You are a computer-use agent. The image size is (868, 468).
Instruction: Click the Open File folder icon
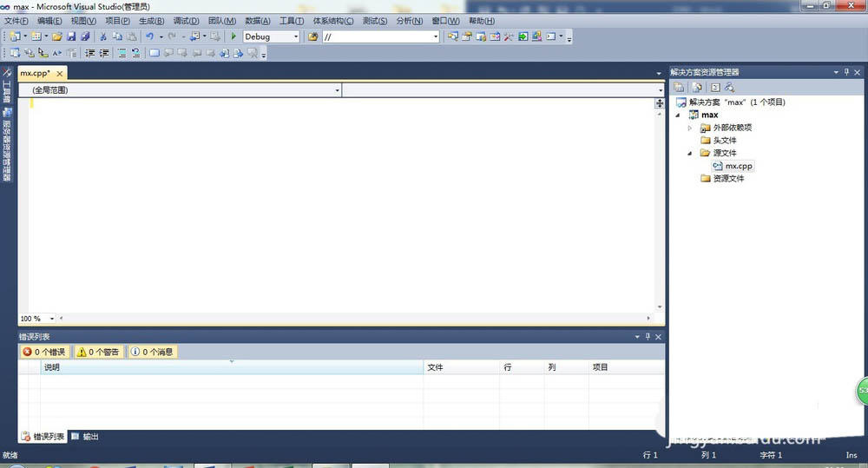[57, 36]
